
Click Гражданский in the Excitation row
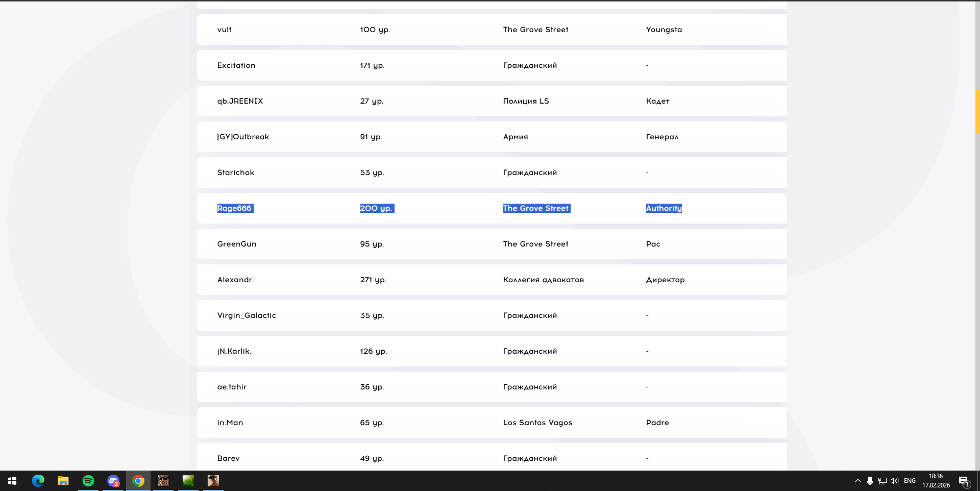[x=530, y=65]
